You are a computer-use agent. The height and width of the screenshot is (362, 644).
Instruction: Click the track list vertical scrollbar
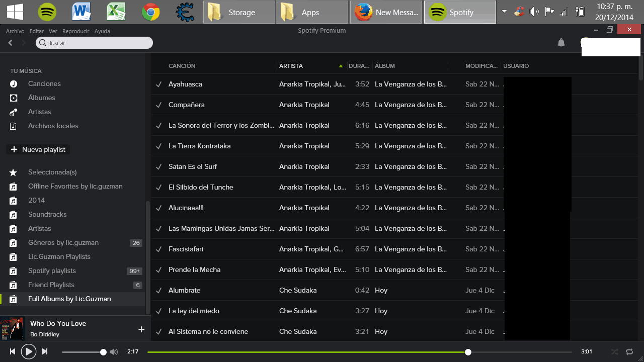click(x=641, y=68)
